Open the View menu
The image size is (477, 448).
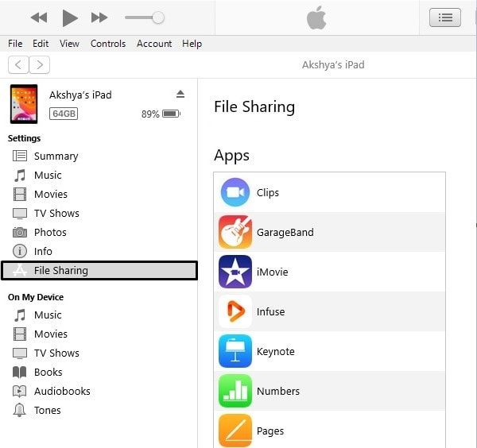tap(69, 44)
